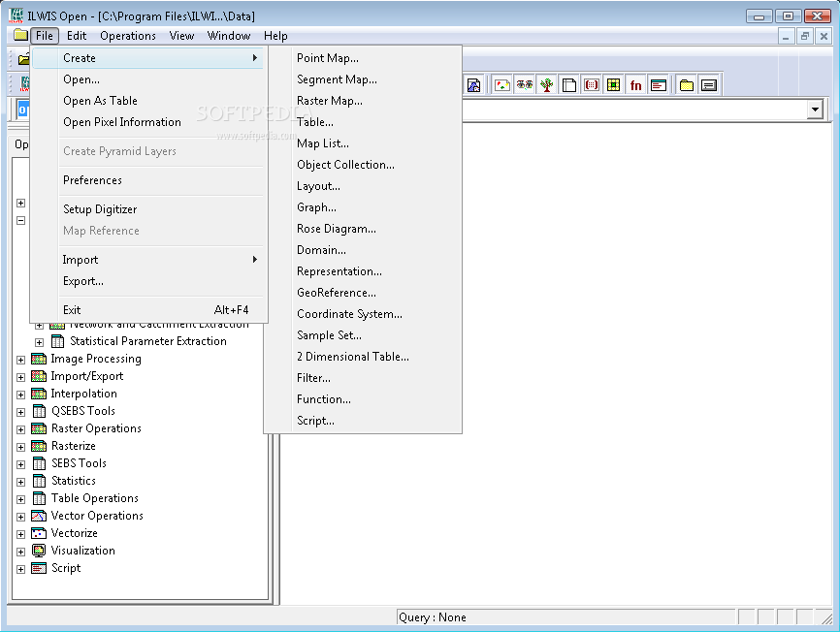840x632 pixels.
Task: Select the Table Operations tree item
Action: [x=95, y=498]
